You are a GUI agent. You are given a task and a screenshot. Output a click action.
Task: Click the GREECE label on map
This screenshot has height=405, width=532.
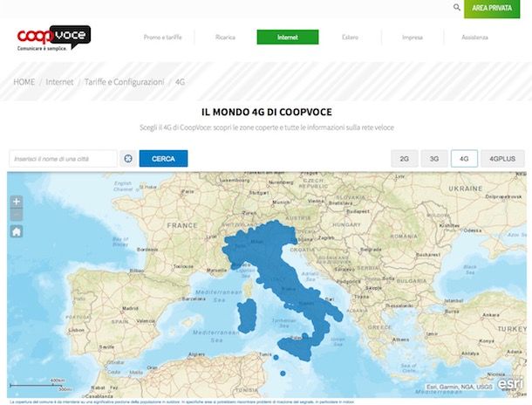(380, 327)
